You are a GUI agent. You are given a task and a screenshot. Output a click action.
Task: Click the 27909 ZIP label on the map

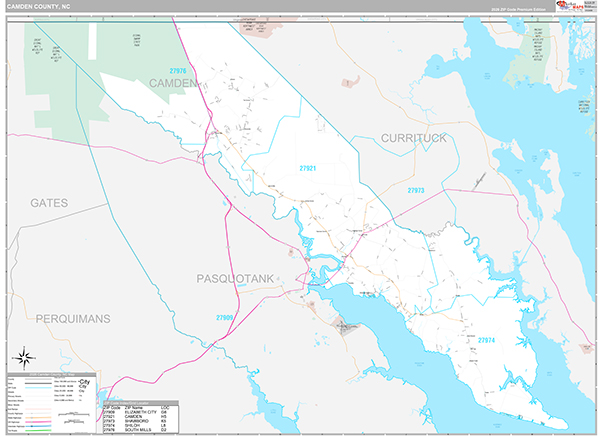click(x=225, y=318)
